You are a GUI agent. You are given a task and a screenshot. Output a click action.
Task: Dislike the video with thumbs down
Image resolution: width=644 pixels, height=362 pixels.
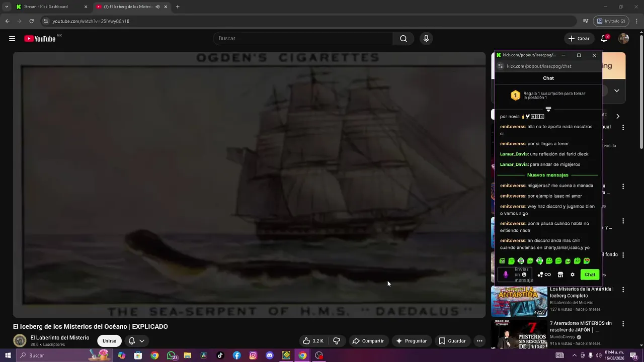pos(337,341)
